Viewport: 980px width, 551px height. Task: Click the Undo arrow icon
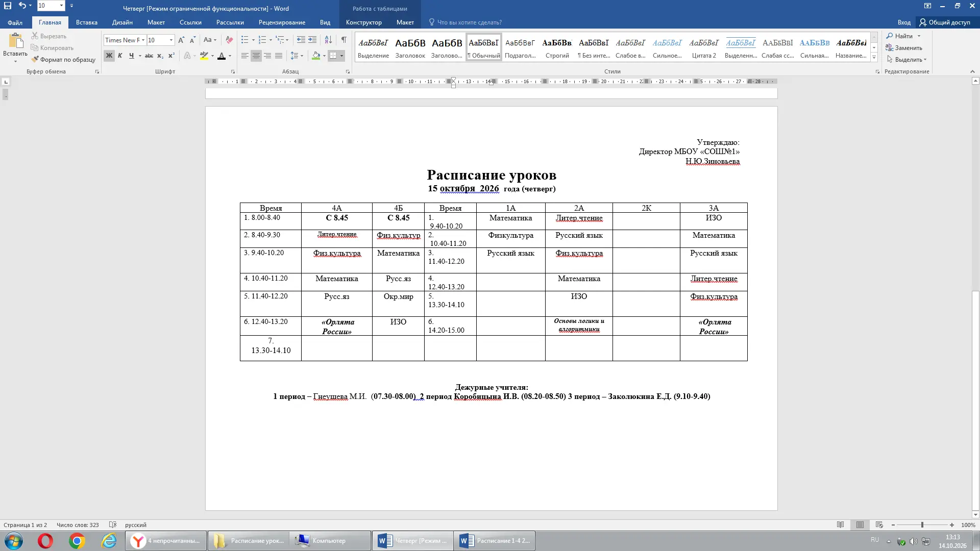22,6
